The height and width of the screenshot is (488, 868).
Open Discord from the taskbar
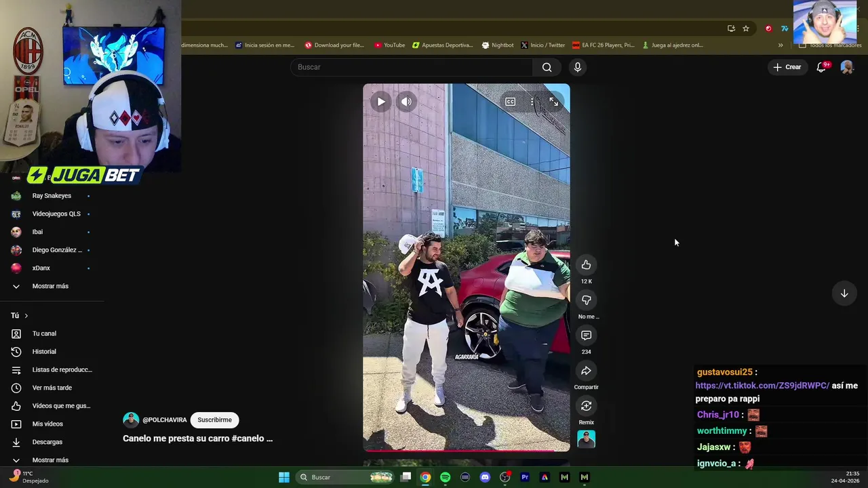485,477
